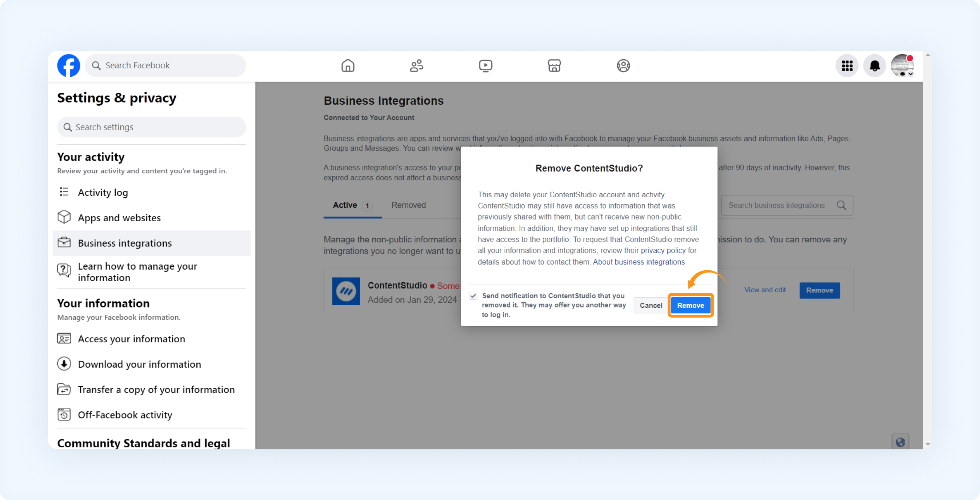
Task: Open Download your information
Action: pos(151,364)
